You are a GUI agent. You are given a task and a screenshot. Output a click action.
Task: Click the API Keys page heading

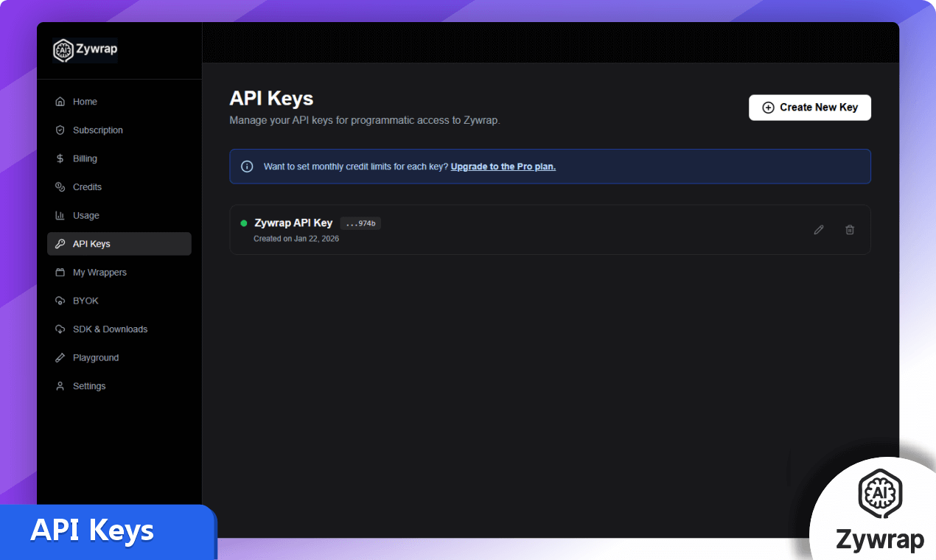[x=271, y=98]
